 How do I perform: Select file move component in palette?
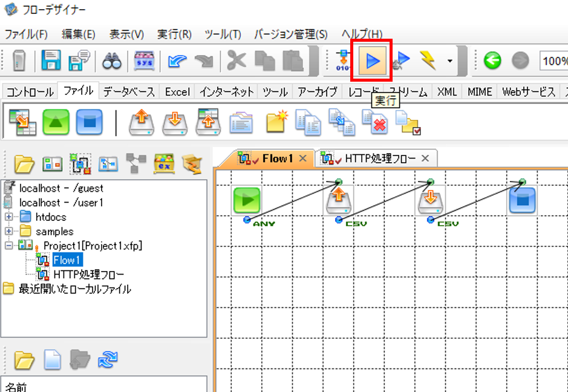click(x=342, y=122)
